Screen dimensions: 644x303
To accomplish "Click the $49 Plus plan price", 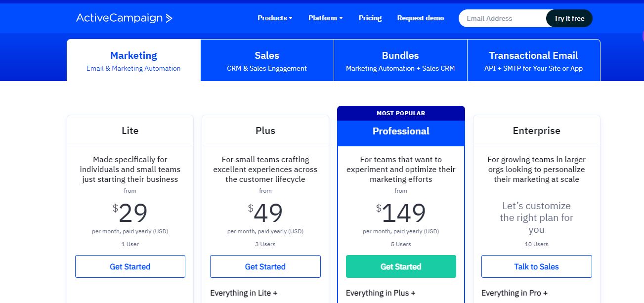I will point(265,213).
